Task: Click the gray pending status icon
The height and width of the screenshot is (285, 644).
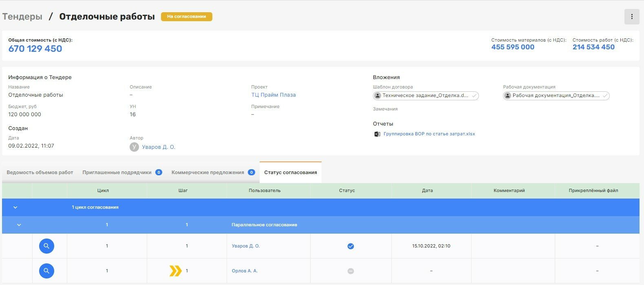Action: [351, 271]
